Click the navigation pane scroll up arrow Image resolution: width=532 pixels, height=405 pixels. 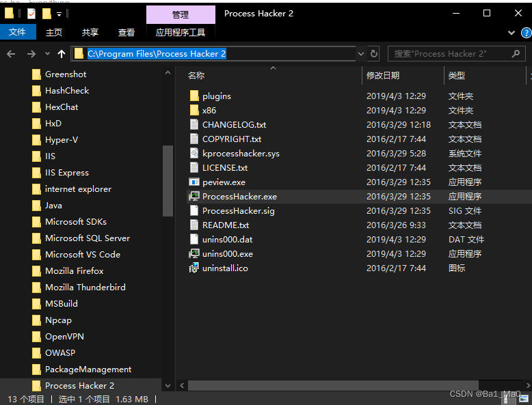pyautogui.click(x=168, y=72)
